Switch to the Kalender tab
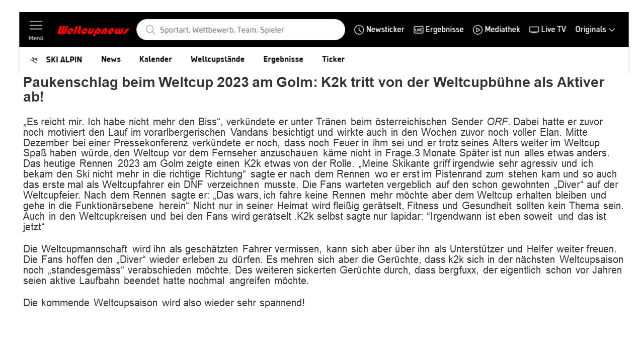Image resolution: width=644 pixels, height=362 pixels. [155, 59]
